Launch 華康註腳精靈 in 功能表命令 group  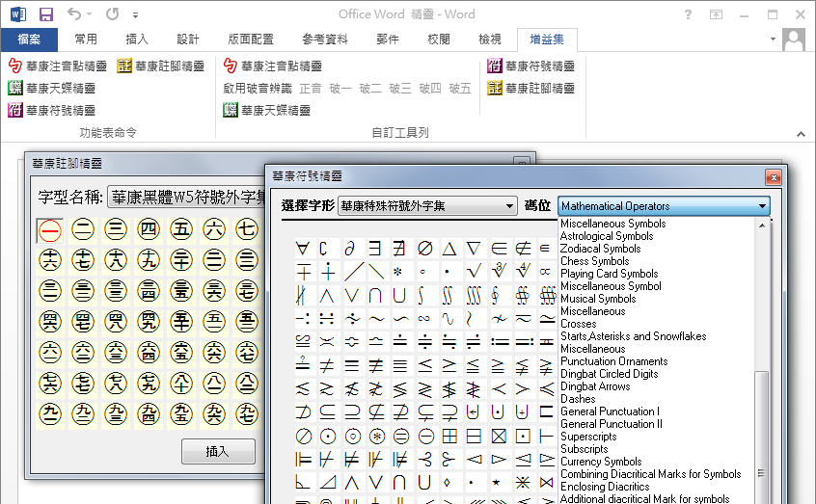pos(160,66)
